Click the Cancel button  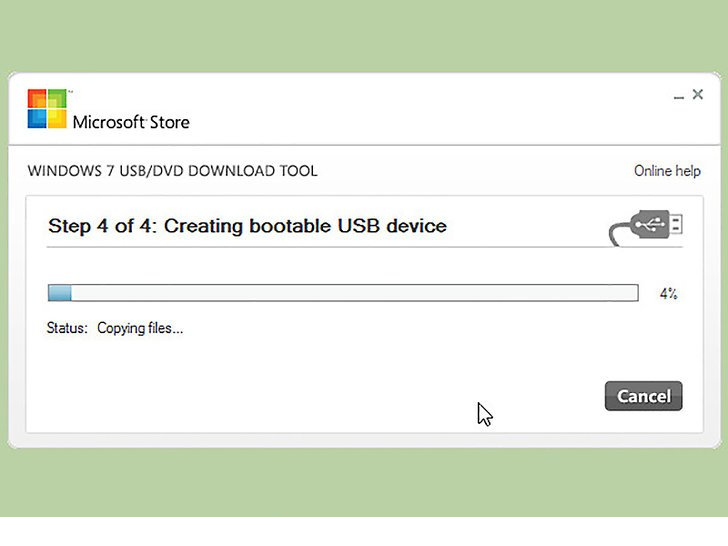(x=644, y=396)
